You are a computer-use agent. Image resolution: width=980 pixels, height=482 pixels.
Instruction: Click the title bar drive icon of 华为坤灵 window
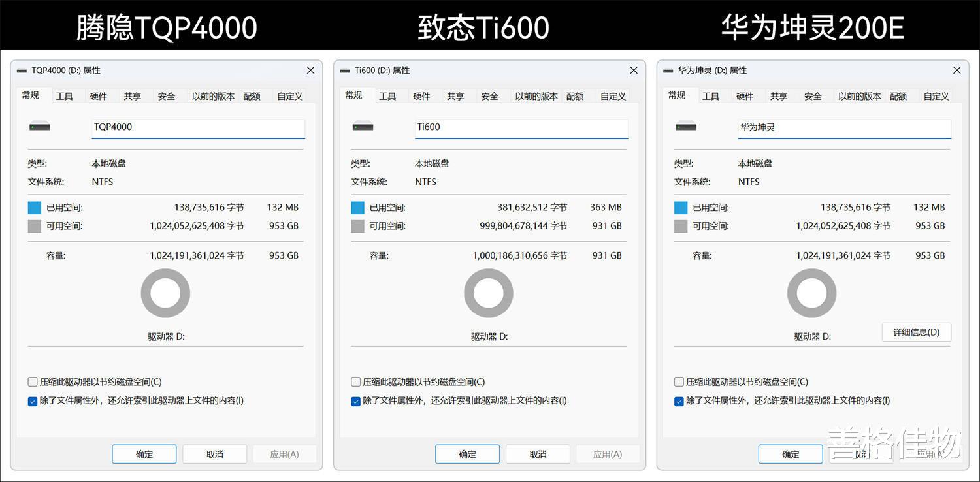(668, 71)
